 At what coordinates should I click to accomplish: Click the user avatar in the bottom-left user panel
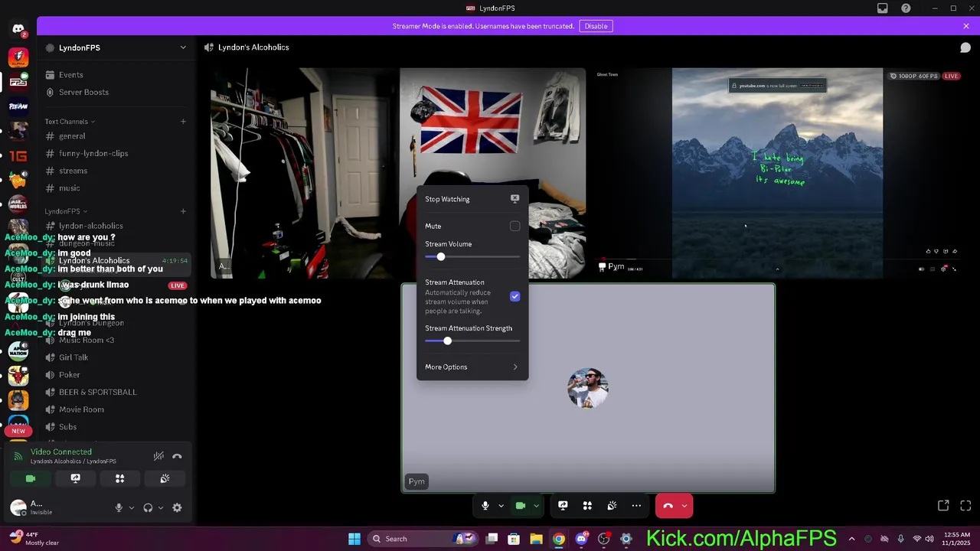pyautogui.click(x=18, y=507)
